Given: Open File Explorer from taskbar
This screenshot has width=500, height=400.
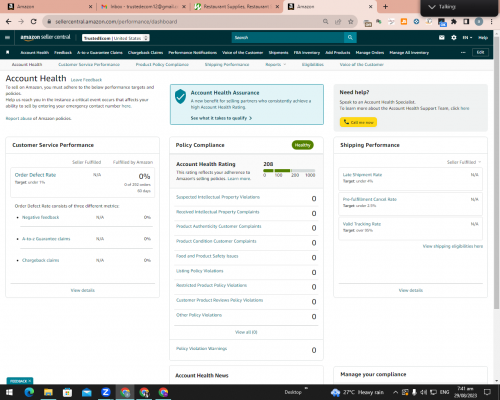Looking at the screenshot, I should [x=48, y=392].
